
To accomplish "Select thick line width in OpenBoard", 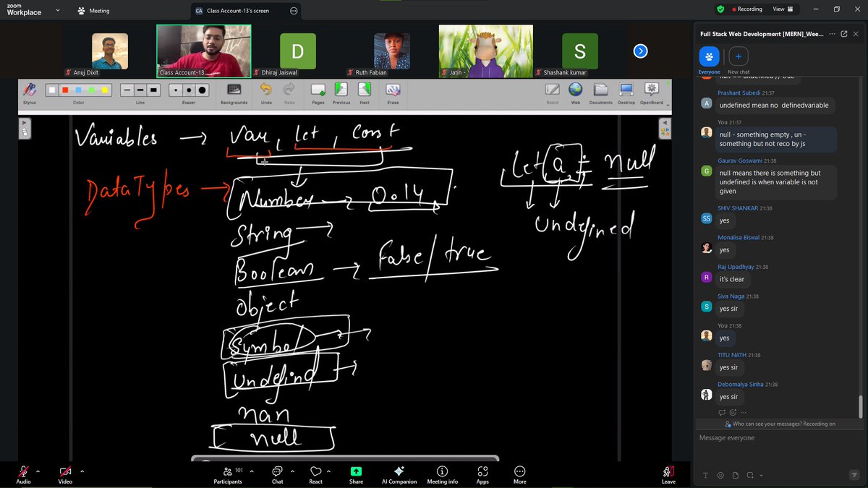I will click(x=153, y=90).
